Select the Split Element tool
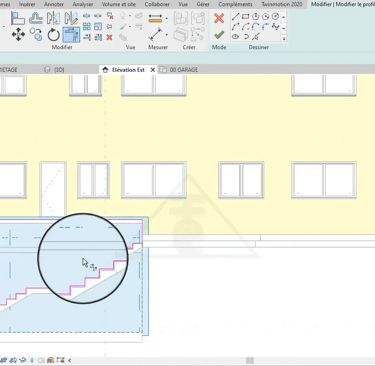Viewport: 375px width, 366px height. [87, 16]
